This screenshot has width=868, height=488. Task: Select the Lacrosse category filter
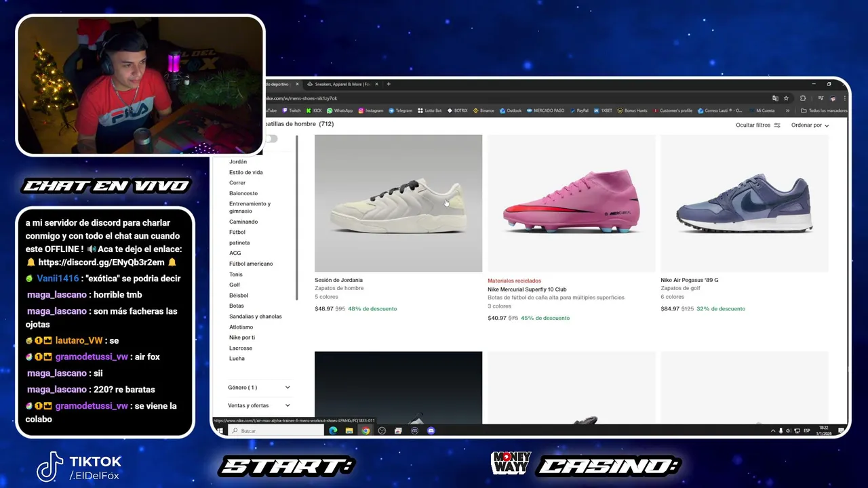click(241, 348)
